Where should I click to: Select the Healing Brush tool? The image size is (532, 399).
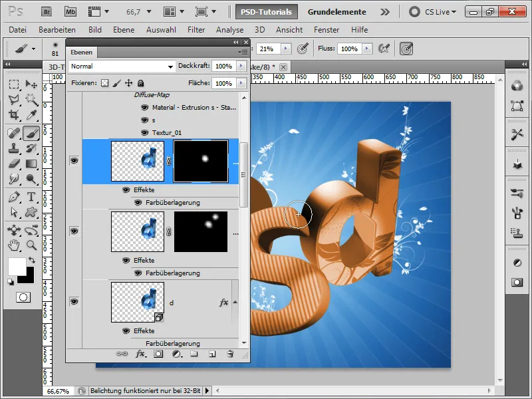pos(13,132)
